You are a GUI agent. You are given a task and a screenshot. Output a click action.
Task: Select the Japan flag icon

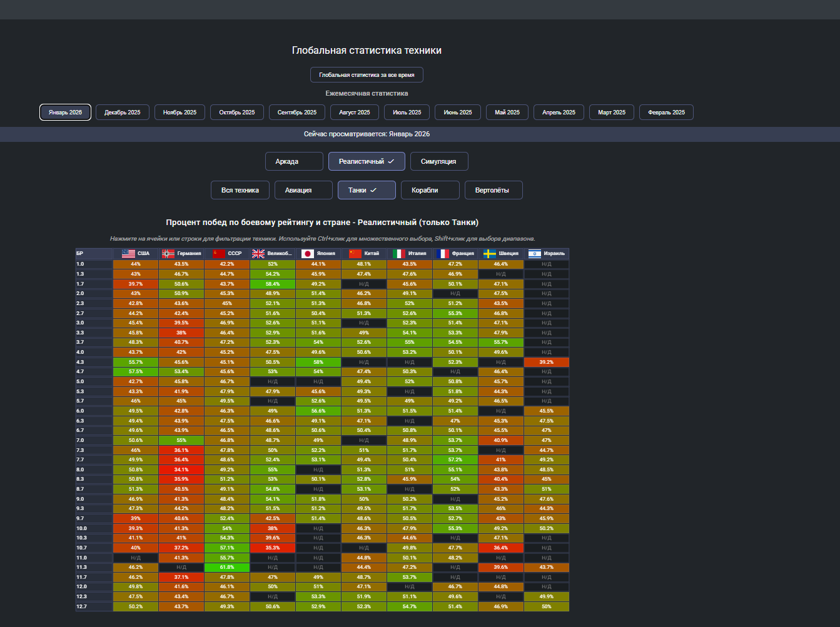(x=307, y=254)
